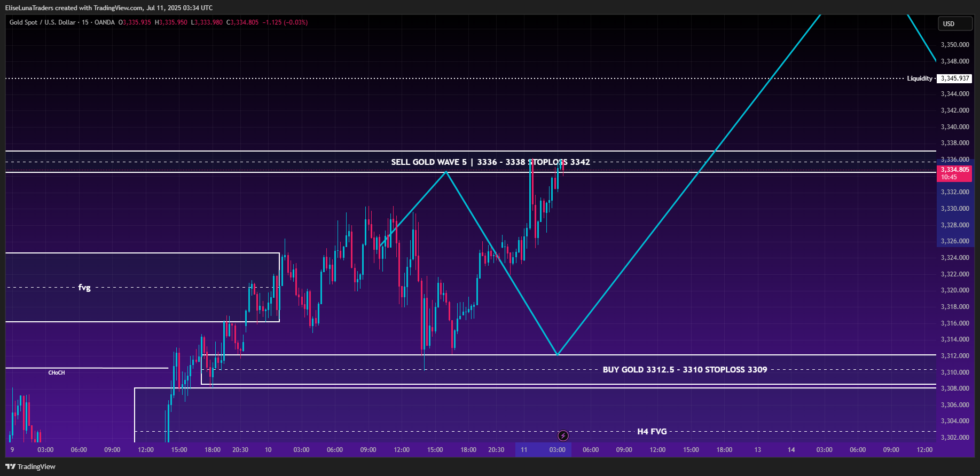This screenshot has height=476, width=980.
Task: Click the 3,302.000 price axis label
Action: coord(955,438)
